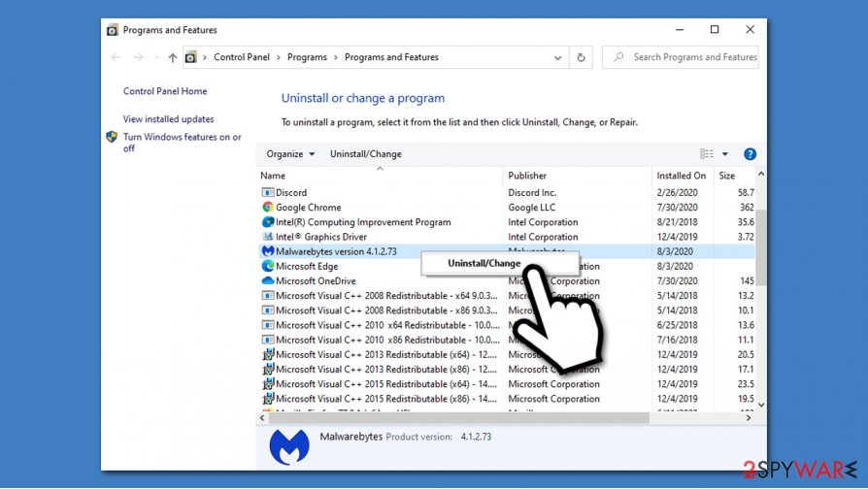Viewport: 868px width, 489px height.
Task: Select Malwarebytes version 4.1.2.73 name
Action: click(336, 251)
